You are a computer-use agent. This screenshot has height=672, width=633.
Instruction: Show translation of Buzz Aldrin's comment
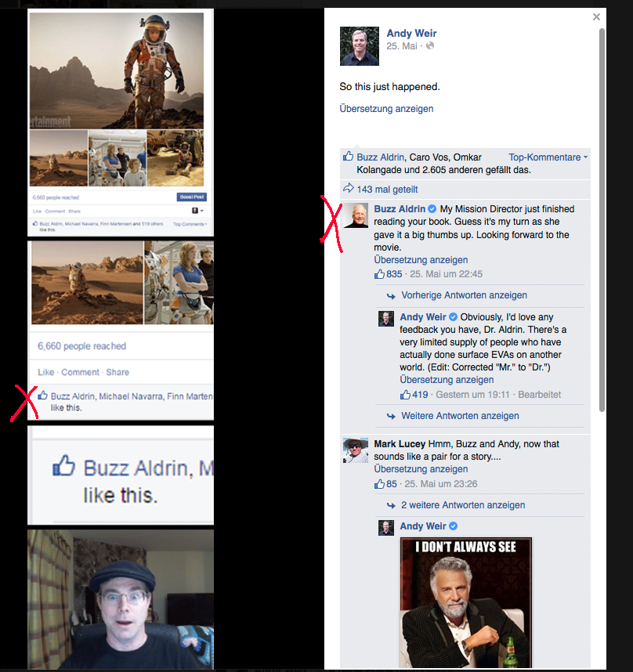(x=421, y=260)
